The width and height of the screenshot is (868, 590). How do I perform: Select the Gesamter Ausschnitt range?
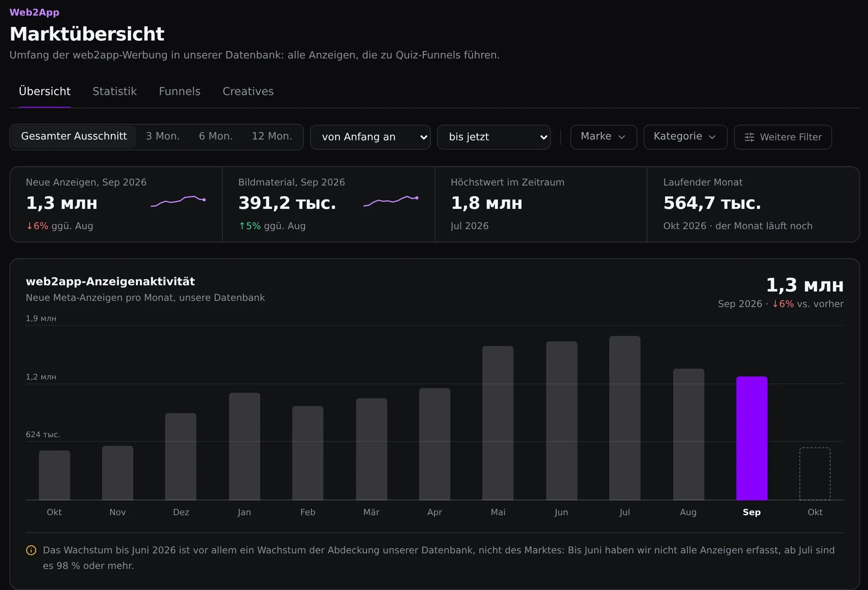click(x=74, y=136)
